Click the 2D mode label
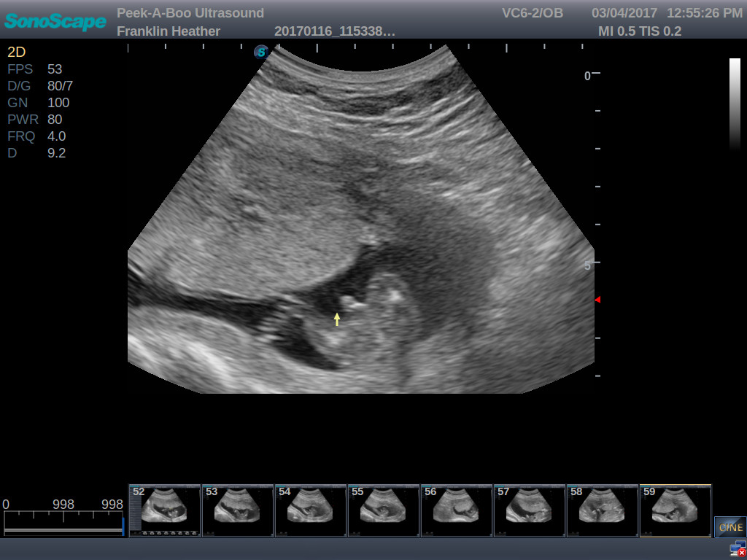Screen dimensions: 747x560 [16, 52]
